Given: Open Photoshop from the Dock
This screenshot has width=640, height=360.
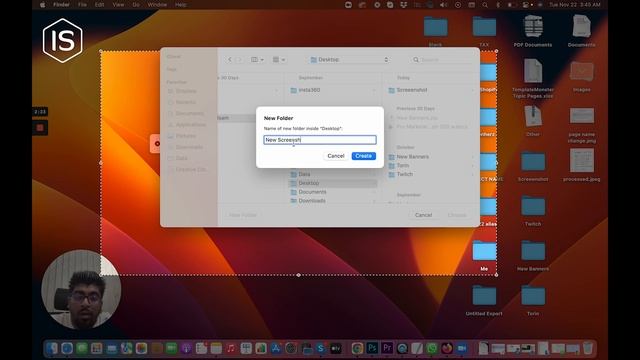Looking at the screenshot, I should (372, 348).
